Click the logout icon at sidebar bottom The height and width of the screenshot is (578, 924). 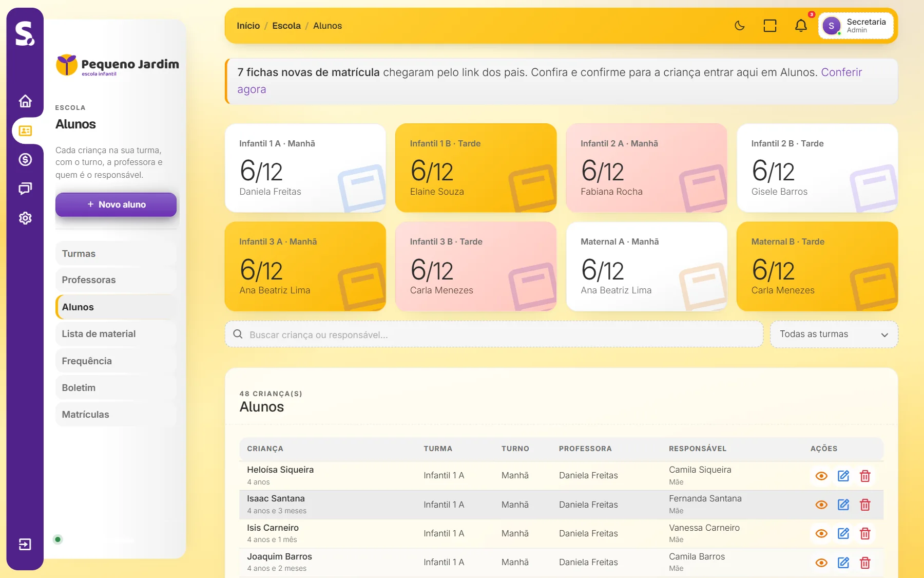coord(25,545)
